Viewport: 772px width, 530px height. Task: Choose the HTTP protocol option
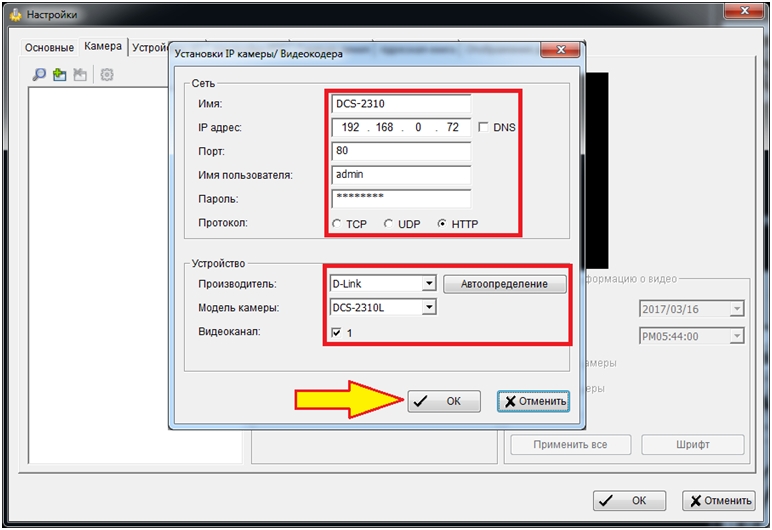443,224
